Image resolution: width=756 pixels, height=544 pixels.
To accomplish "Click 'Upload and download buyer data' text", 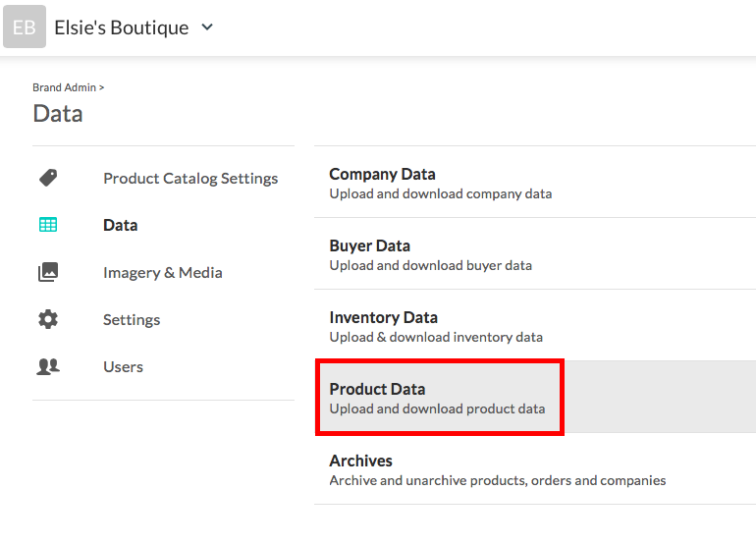I will [431, 266].
